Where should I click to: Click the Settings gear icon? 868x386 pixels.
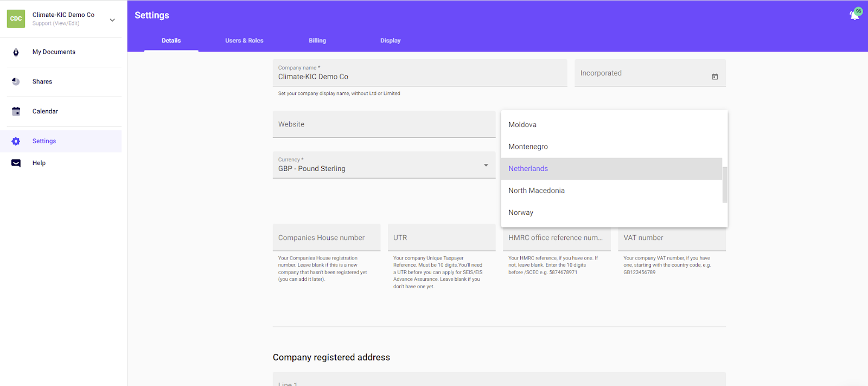click(x=16, y=141)
